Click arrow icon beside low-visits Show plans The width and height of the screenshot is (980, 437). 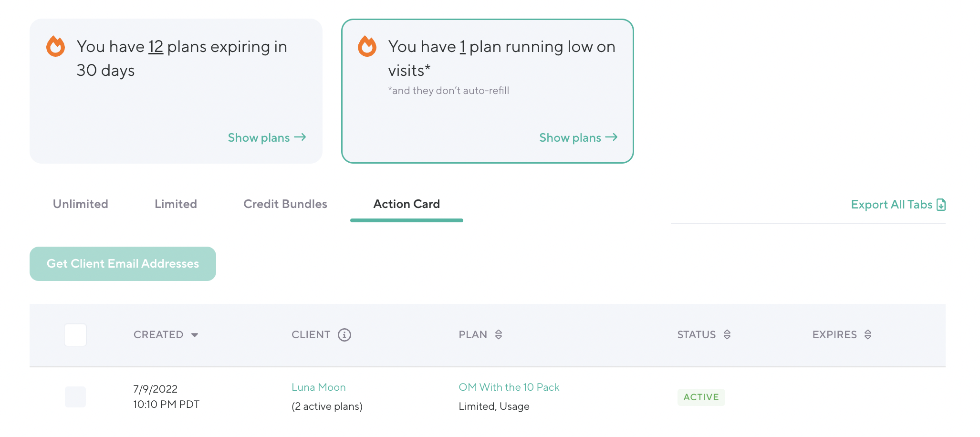(x=612, y=137)
